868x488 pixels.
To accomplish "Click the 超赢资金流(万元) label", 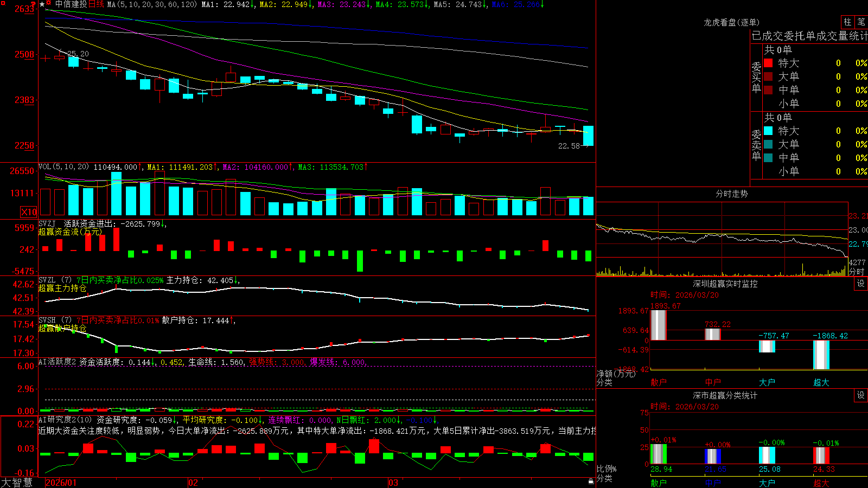I will [70, 232].
